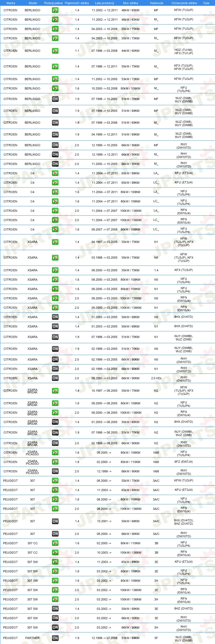Click the Opis column header
Screen dimensions: 215x644
click(206, 3)
